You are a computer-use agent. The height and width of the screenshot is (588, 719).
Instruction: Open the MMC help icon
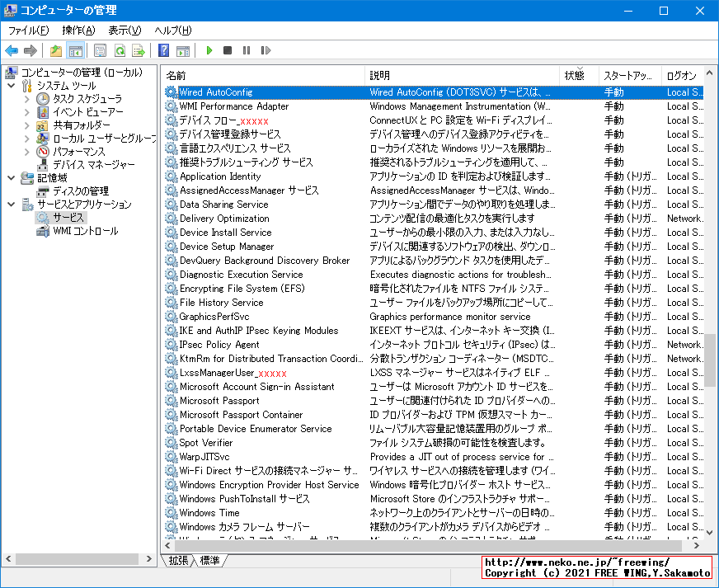coord(162,50)
